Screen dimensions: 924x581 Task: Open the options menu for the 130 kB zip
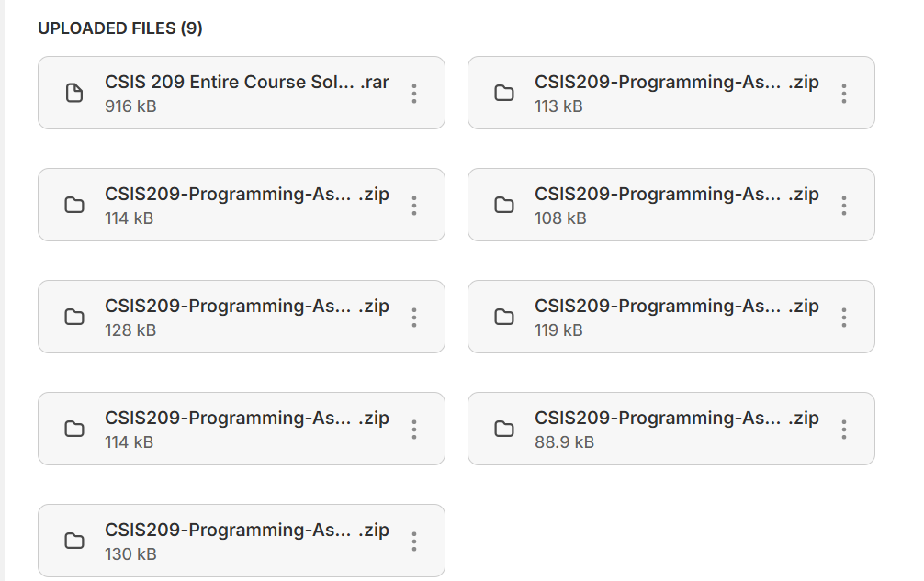413,541
